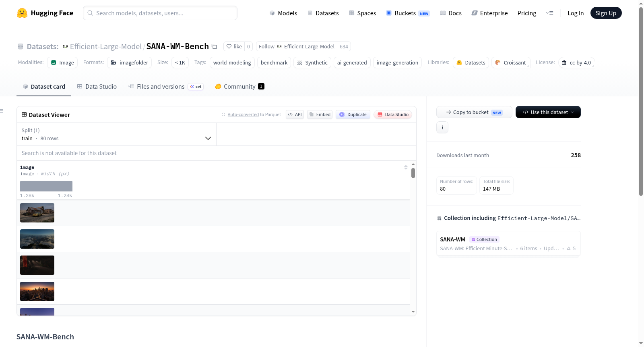Select the Datasets library tag
This screenshot has width=644, height=347.
[x=471, y=62]
